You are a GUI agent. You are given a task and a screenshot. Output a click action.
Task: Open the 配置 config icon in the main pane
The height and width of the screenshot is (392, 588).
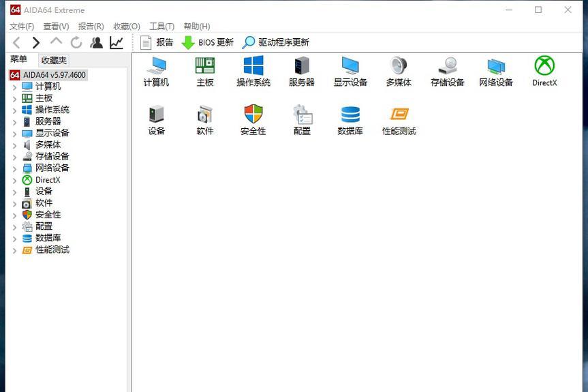tap(302, 120)
